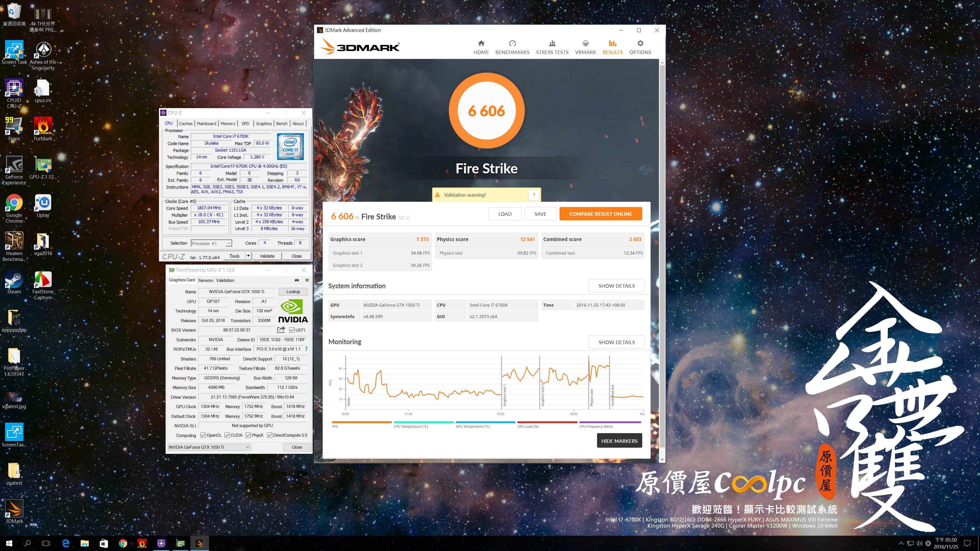Open the Screen Task desktop shortcut
980x551 pixels.
click(x=14, y=53)
